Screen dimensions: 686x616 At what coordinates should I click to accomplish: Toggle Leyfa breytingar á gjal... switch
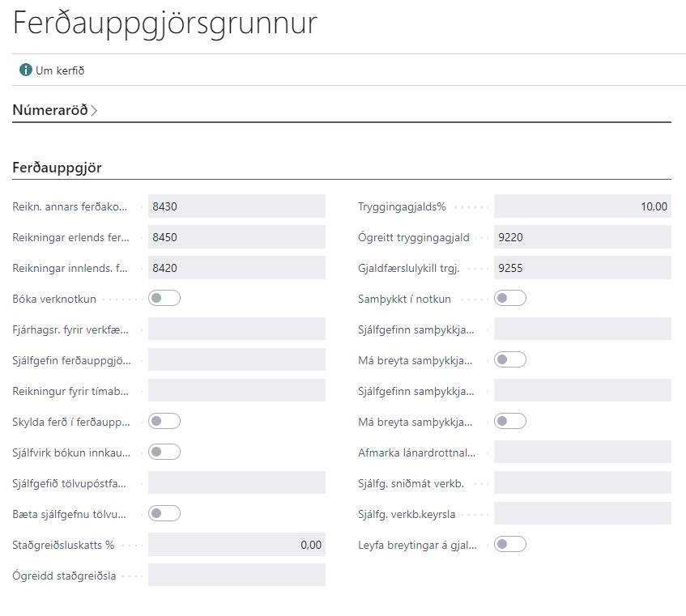pos(509,544)
